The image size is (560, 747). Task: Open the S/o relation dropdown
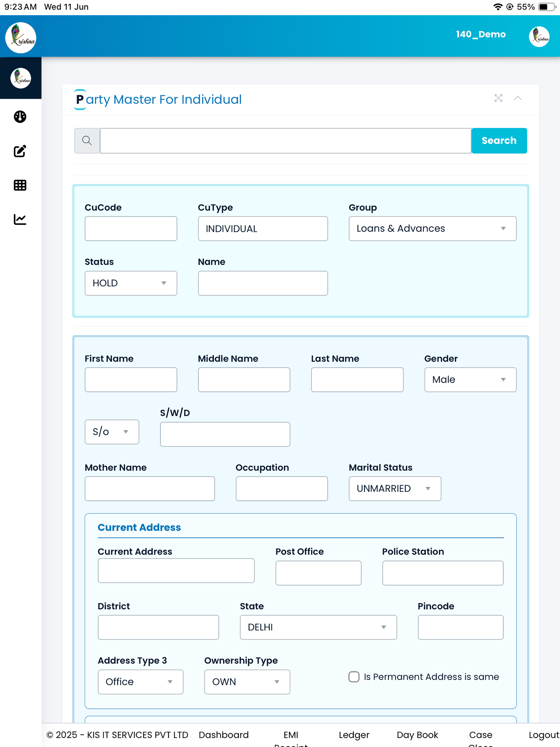click(112, 432)
